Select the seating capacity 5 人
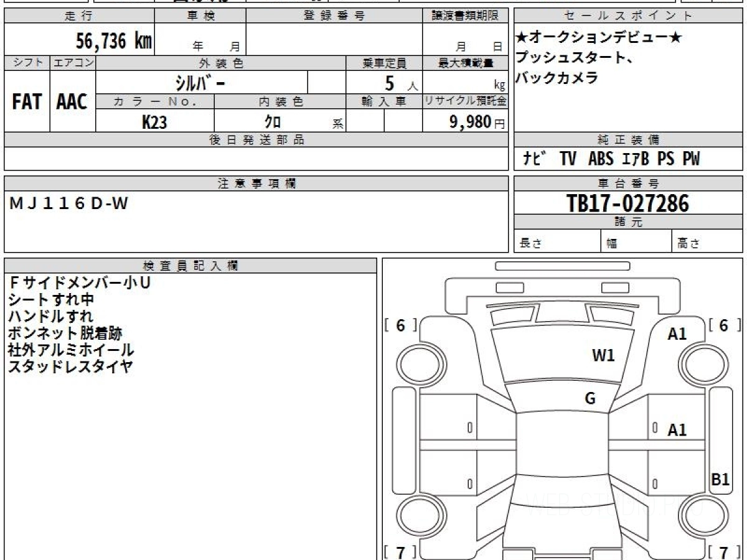Image resolution: width=747 pixels, height=560 pixels. [x=402, y=83]
